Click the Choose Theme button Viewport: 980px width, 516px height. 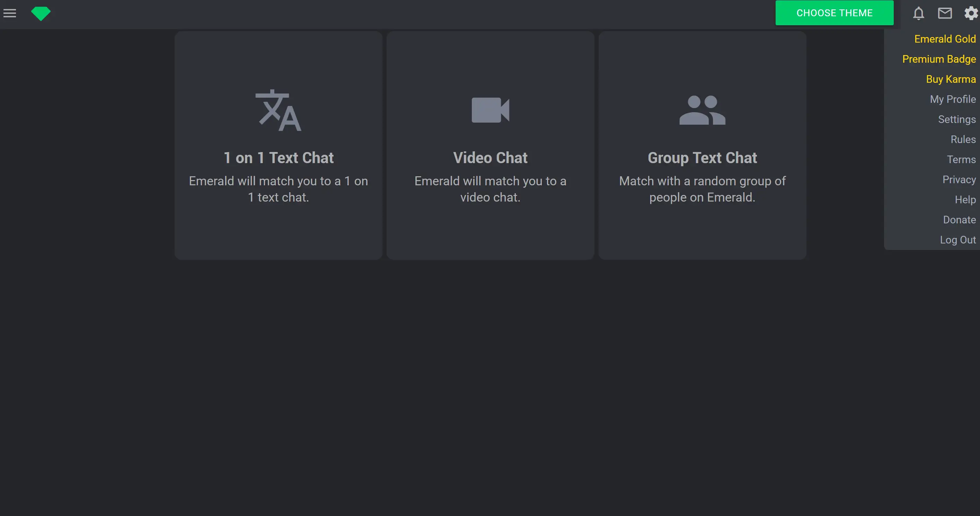834,13
